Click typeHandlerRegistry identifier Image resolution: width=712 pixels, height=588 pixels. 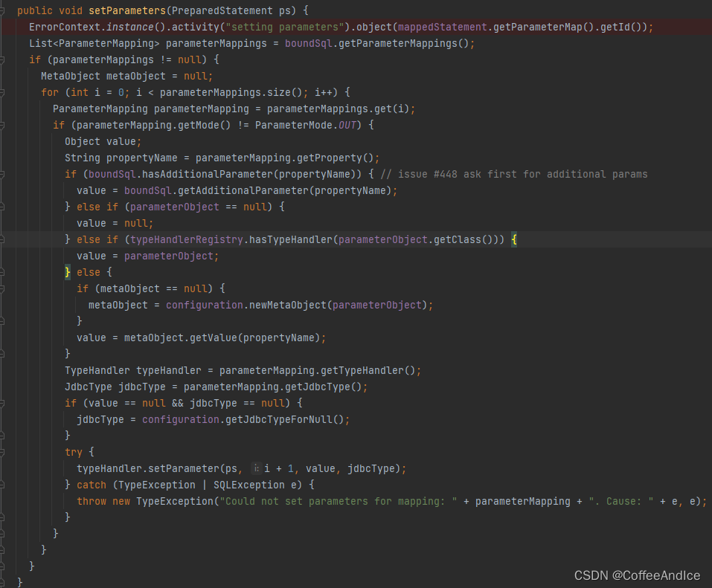click(x=186, y=239)
